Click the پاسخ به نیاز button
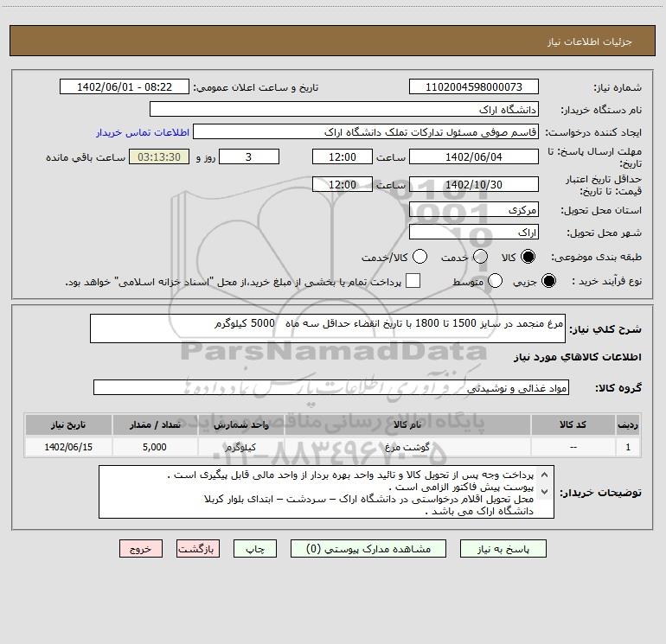 coord(503,549)
